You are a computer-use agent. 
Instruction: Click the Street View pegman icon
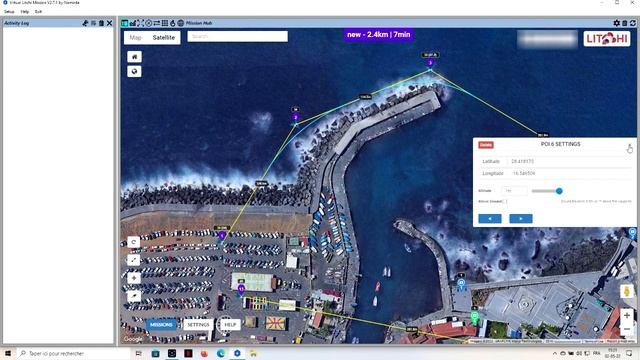pyautogui.click(x=627, y=291)
